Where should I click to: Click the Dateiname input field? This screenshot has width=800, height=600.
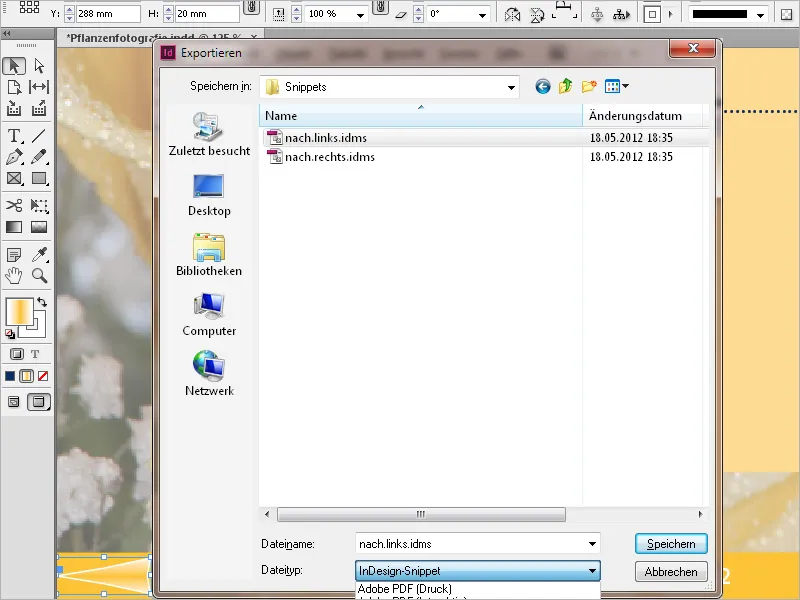[470, 544]
